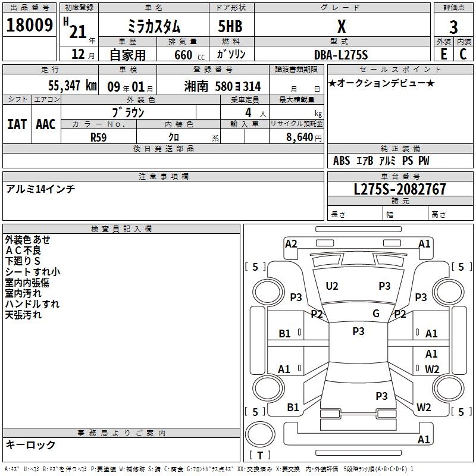The height and width of the screenshot is (476, 476).
Task: Click the キーロック notice text
Action: (30, 444)
